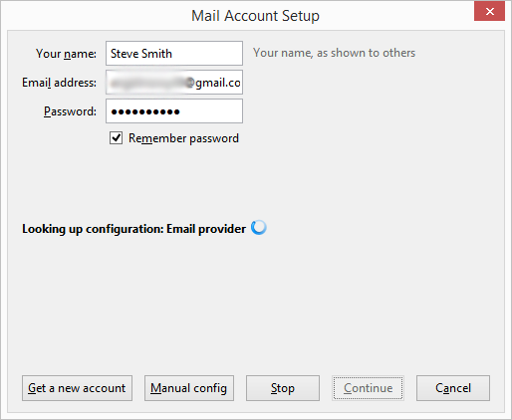This screenshot has height=420, width=512.
Task: Click into the Email address field
Action: [174, 83]
